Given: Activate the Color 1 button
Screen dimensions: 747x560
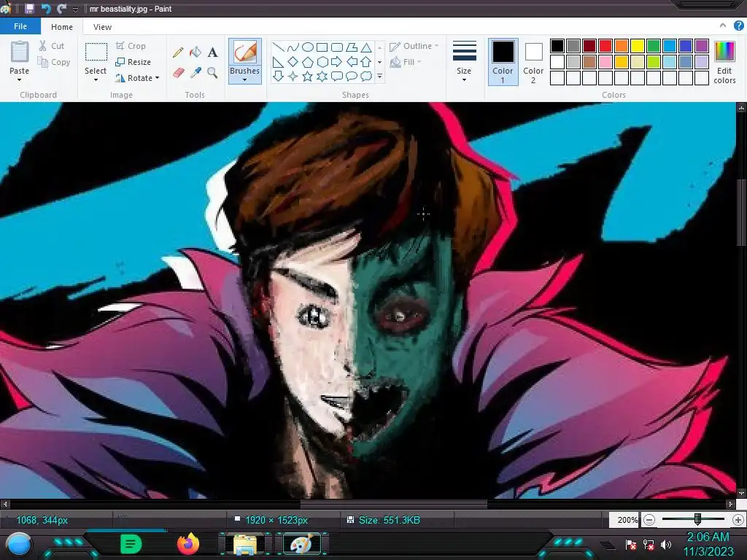Looking at the screenshot, I should [503, 62].
